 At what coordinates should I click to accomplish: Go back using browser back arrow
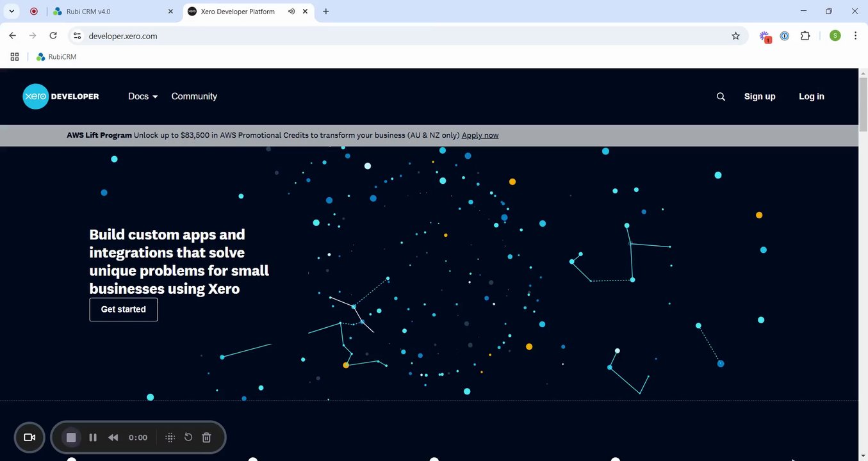coord(12,36)
